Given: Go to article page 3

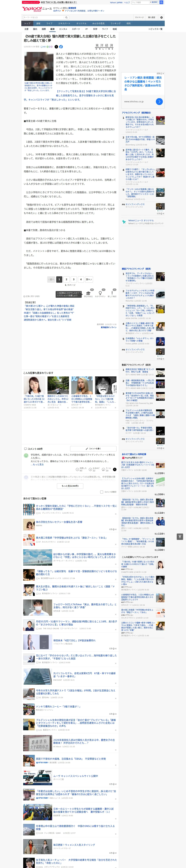Looking at the screenshot, I should [x=74, y=279].
